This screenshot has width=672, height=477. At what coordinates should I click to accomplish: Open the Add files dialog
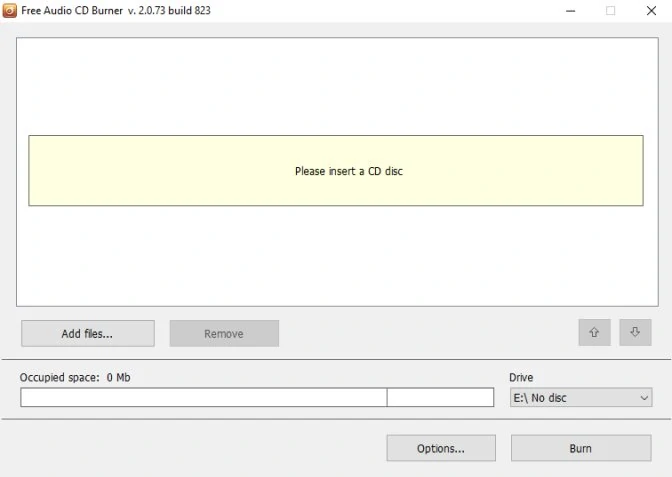(88, 333)
